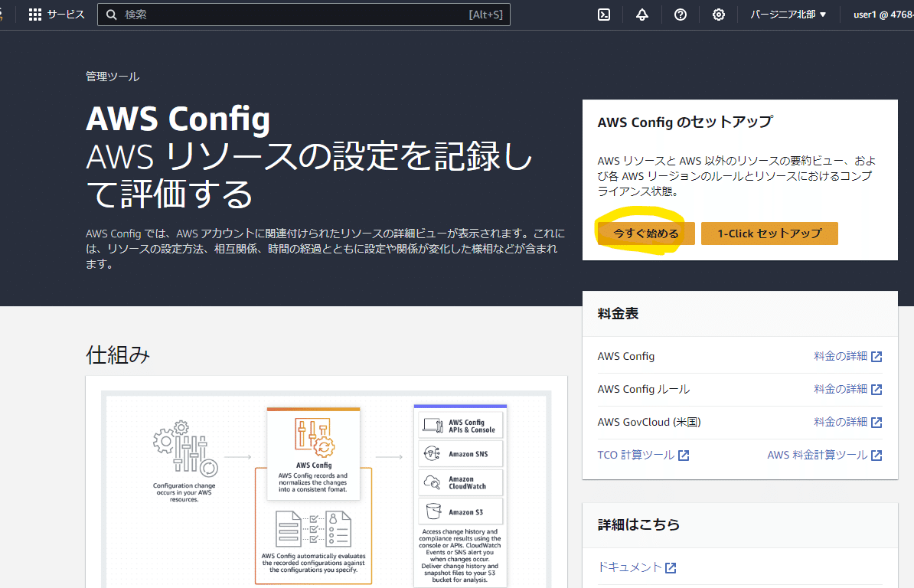This screenshot has width=914, height=588.
Task: Open the services grid menu icon
Action: pyautogui.click(x=35, y=15)
